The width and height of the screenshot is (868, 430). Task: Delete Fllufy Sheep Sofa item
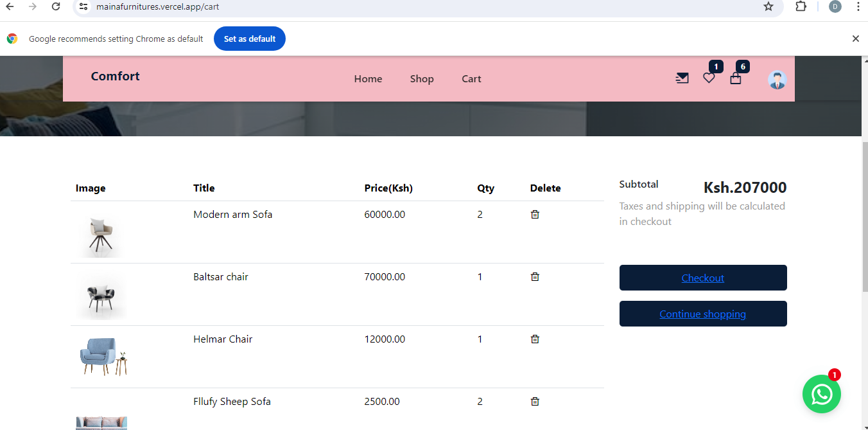click(535, 402)
